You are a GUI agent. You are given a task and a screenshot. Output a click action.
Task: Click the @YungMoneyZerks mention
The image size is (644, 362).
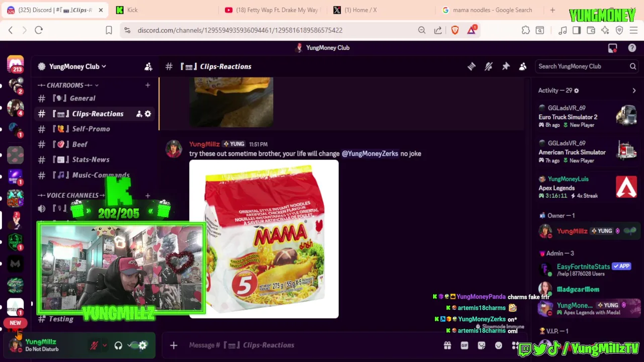tap(370, 154)
